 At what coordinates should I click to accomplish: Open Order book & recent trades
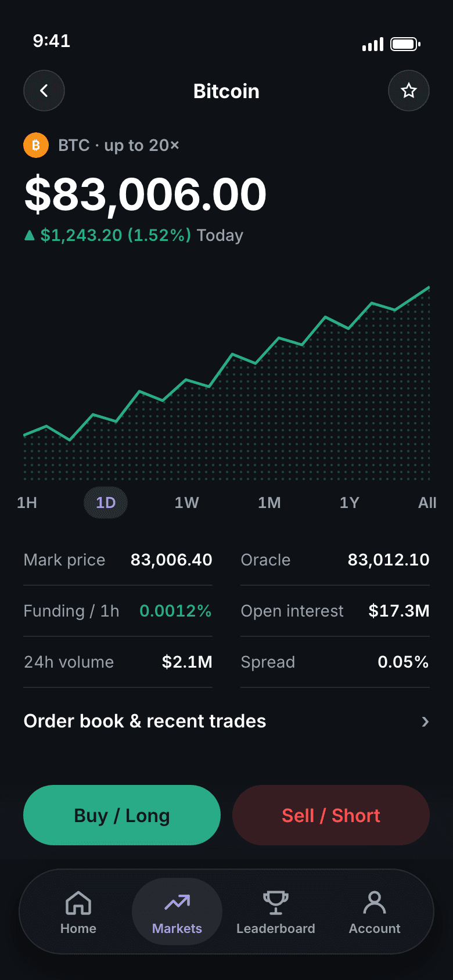227,721
